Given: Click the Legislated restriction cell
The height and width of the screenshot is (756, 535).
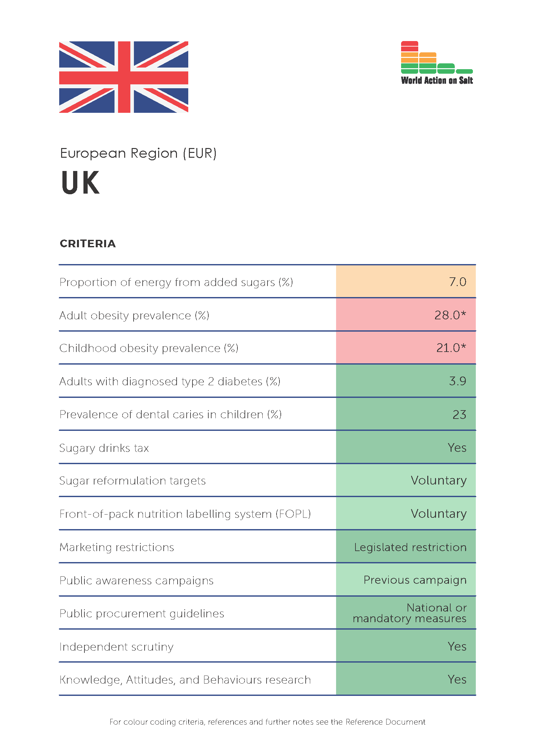Looking at the screenshot, I should click(x=406, y=547).
